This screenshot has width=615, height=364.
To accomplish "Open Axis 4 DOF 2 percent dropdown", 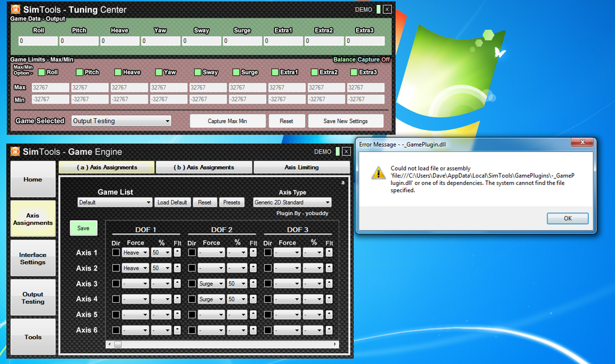I will (237, 299).
